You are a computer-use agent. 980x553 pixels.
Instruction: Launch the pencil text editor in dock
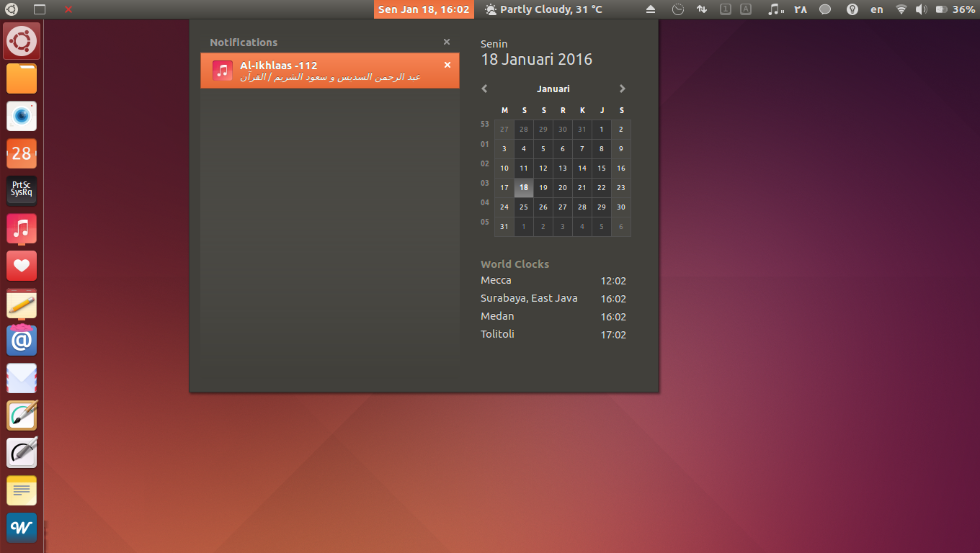click(22, 303)
